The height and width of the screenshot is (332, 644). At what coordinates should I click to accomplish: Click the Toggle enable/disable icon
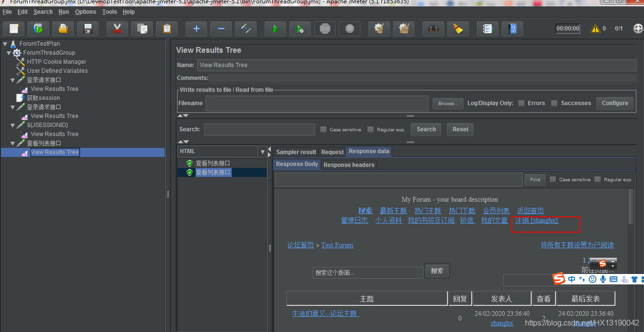tap(246, 29)
